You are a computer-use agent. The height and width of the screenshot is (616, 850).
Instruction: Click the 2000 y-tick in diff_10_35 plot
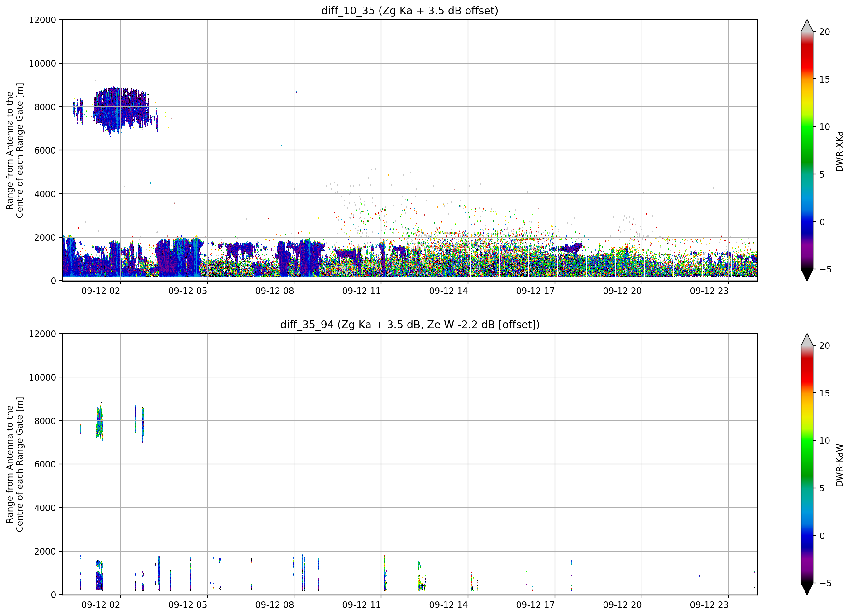(45, 238)
